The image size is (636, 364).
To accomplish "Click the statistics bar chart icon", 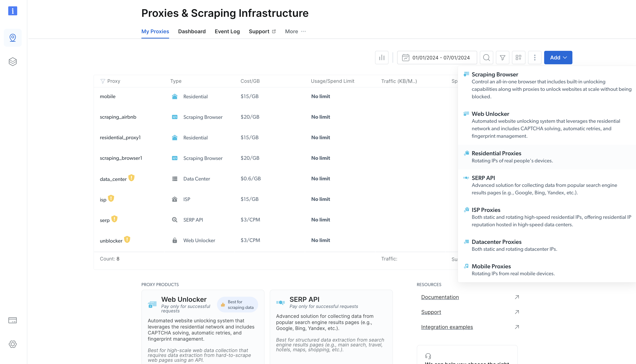I will [382, 58].
